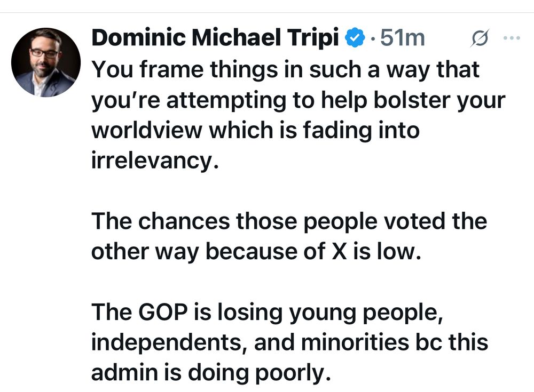This screenshot has width=534, height=392.
Task: Click the line "other way because of X is low."
Action: [x=256, y=251]
